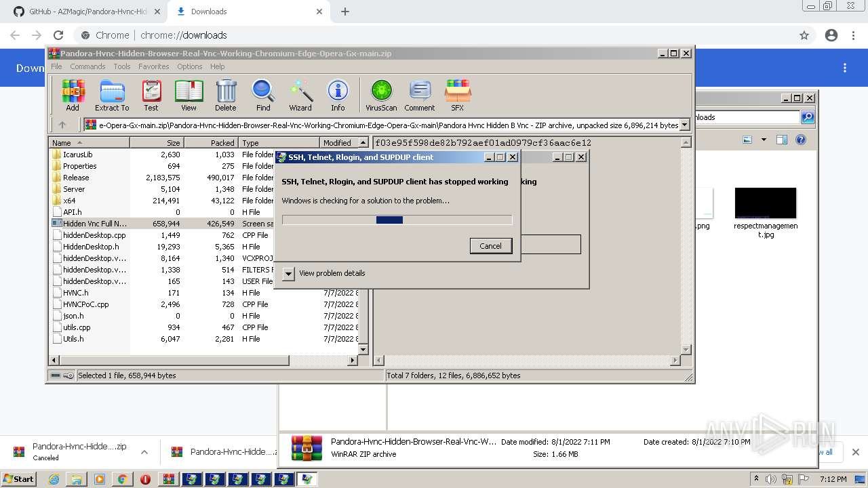Click the change view icon in Explorer
This screenshot has height=488, width=868.
747,140
